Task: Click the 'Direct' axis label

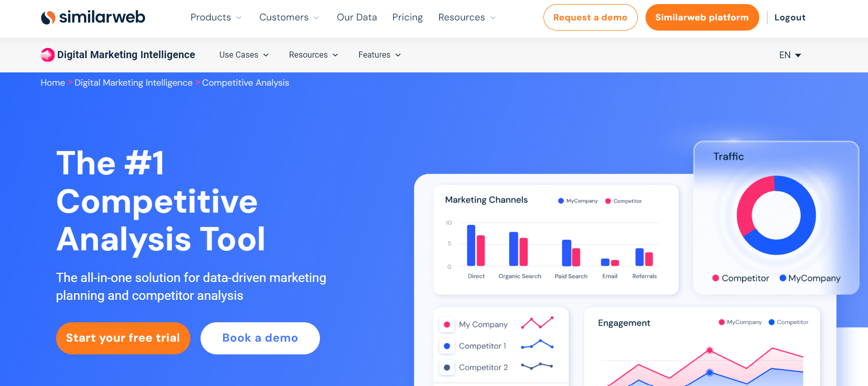Action: click(x=476, y=276)
